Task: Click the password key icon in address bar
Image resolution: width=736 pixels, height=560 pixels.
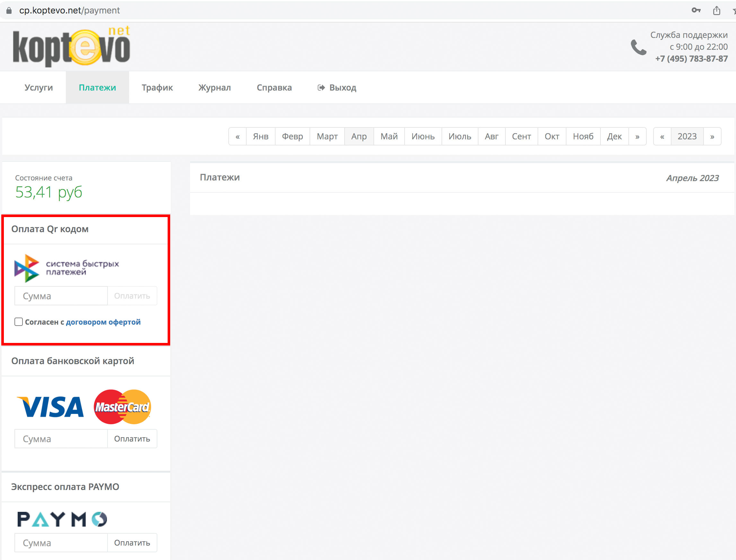Action: tap(696, 10)
